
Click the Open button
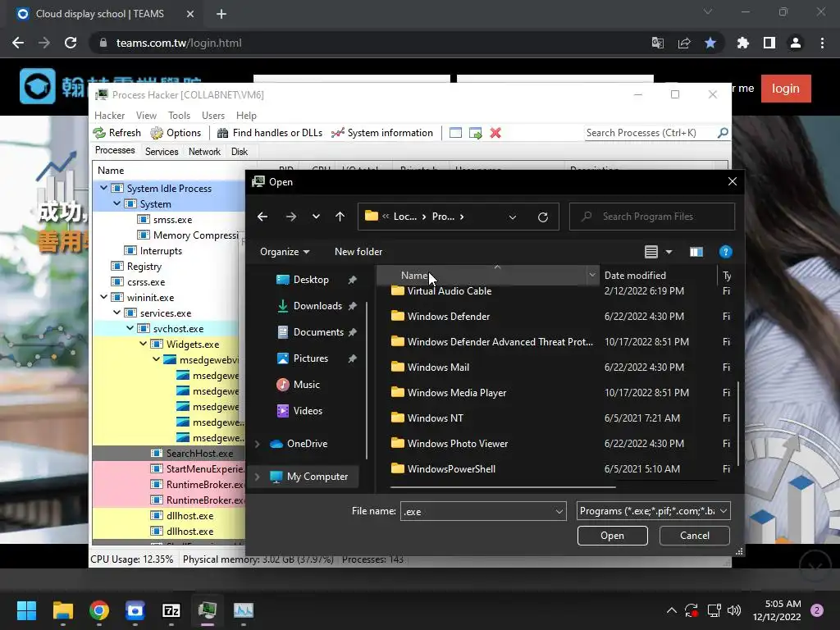(612, 536)
